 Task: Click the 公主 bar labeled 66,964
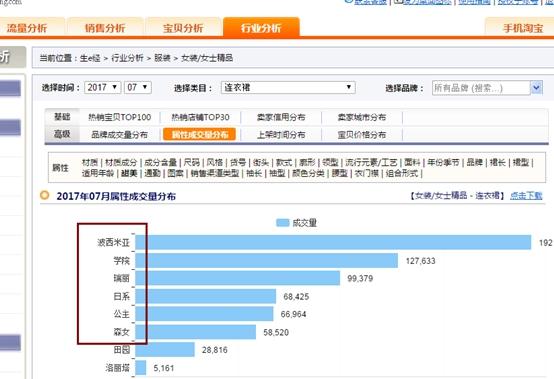[x=204, y=314]
